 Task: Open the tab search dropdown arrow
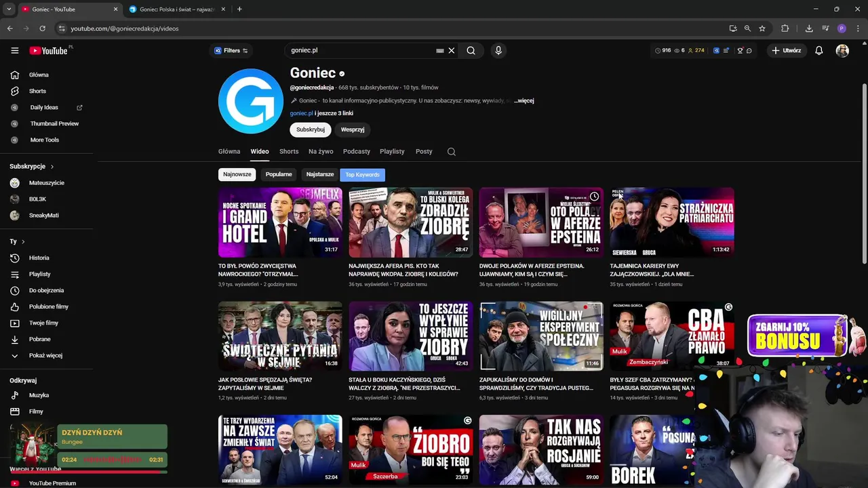pos(9,9)
